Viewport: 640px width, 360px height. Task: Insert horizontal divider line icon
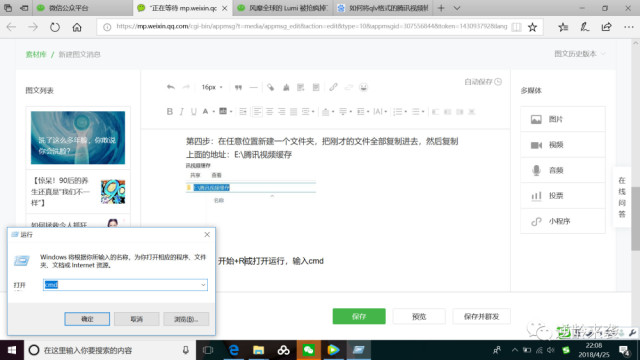(x=253, y=87)
